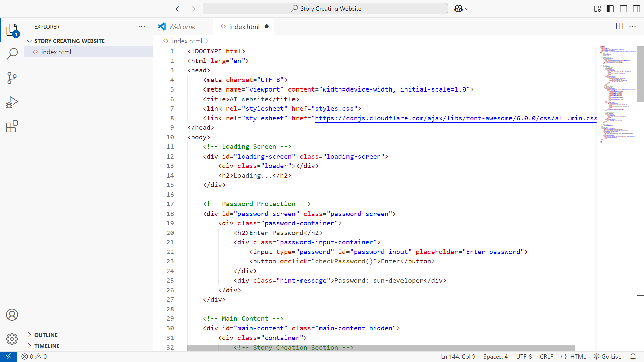Open the Run and Debug view

coord(12,102)
